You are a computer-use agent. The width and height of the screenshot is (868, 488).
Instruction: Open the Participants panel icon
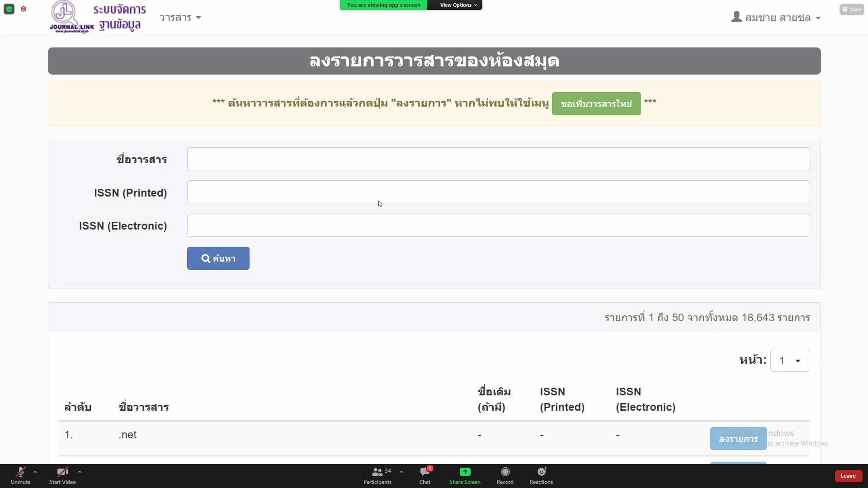tap(377, 472)
